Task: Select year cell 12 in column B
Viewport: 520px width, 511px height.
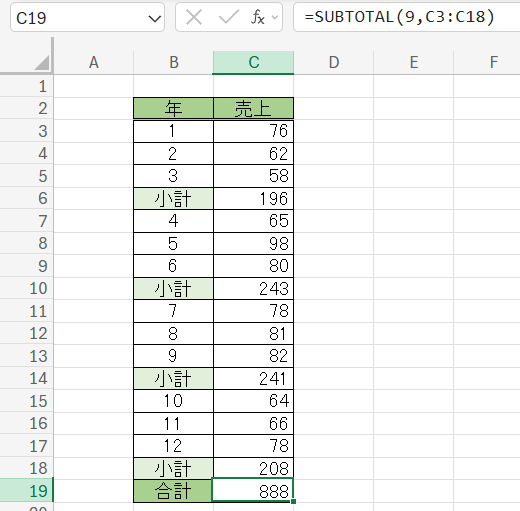Action: click(x=173, y=446)
